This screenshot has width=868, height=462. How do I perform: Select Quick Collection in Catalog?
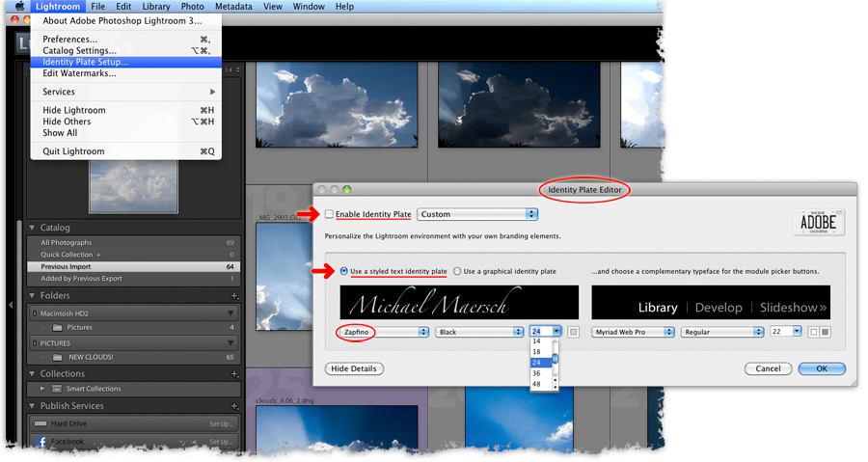click(x=133, y=255)
